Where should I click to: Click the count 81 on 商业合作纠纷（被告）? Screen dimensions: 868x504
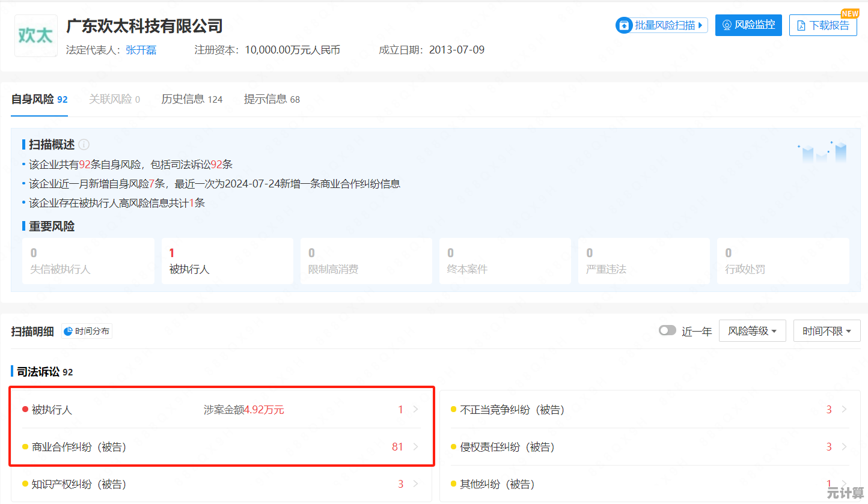click(397, 446)
